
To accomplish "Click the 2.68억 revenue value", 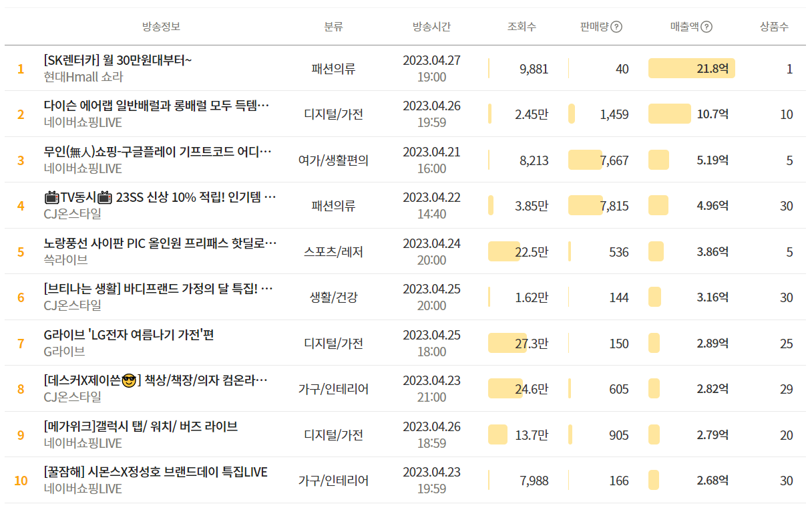I will [x=713, y=480].
